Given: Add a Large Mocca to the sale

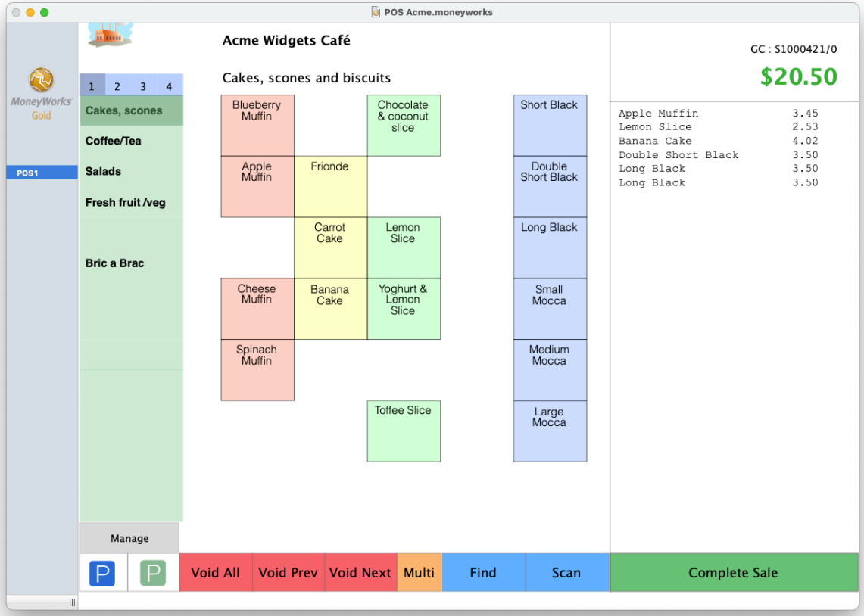Looking at the screenshot, I should click(550, 431).
